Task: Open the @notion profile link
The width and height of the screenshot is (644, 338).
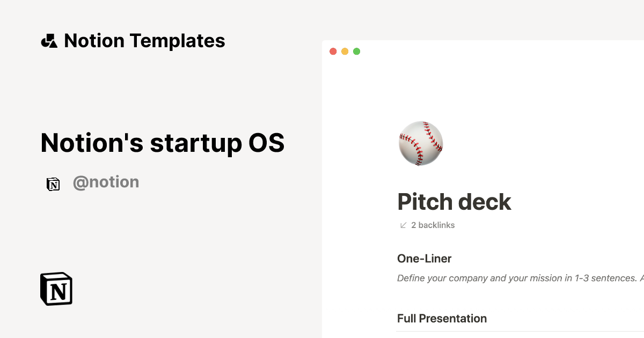Action: pos(106,182)
